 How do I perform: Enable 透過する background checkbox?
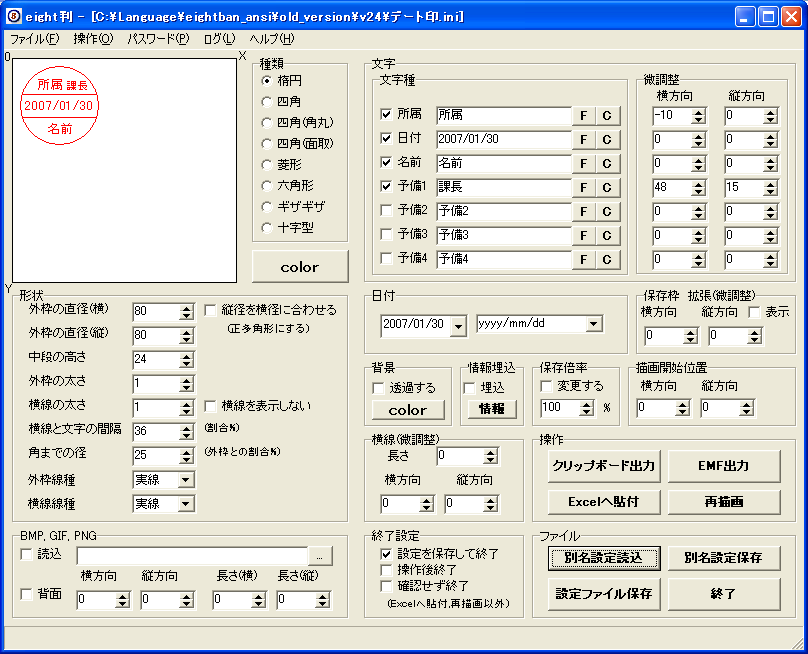tap(378, 388)
